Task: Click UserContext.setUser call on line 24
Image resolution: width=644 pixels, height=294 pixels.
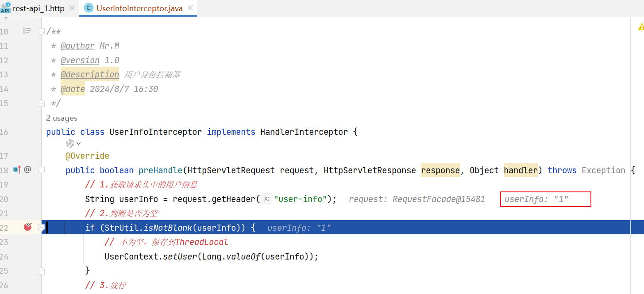Action: [x=151, y=256]
